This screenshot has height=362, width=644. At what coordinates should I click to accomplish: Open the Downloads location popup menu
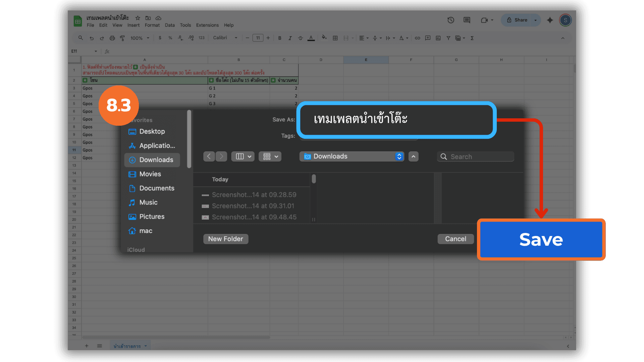tap(352, 157)
